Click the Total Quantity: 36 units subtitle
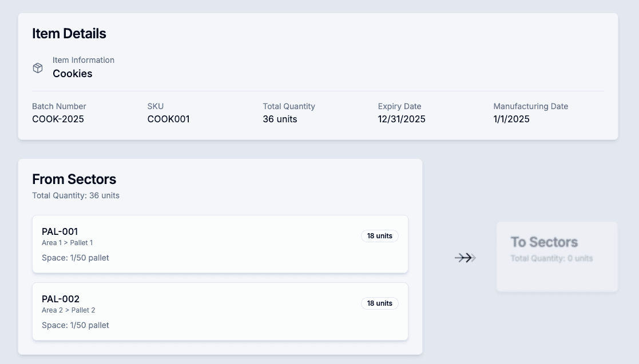This screenshot has height=364, width=639. click(x=76, y=195)
